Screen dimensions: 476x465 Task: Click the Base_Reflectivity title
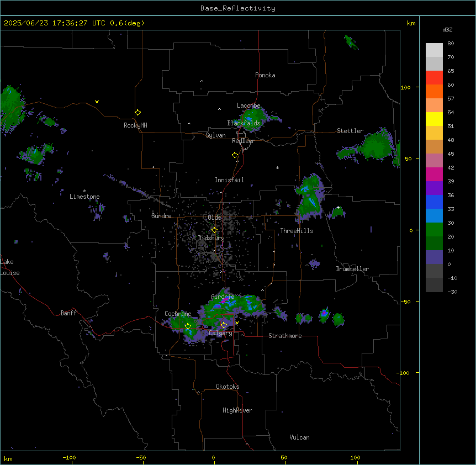(238, 8)
